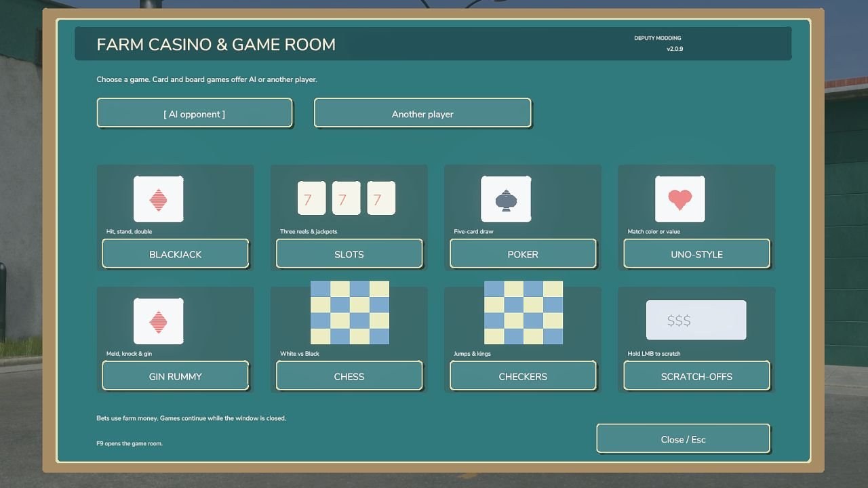Click the 'White vs Black' description
868x488 pixels.
pos(300,353)
